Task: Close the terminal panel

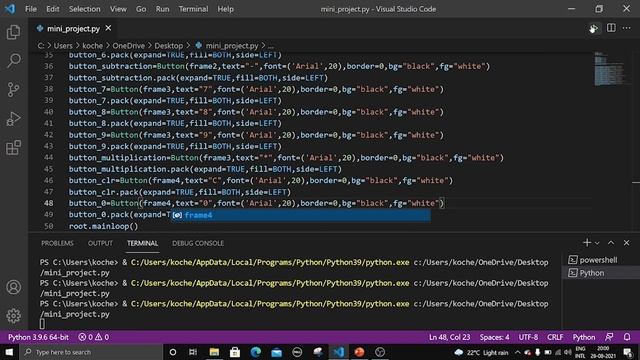Action: pyautogui.click(x=627, y=243)
